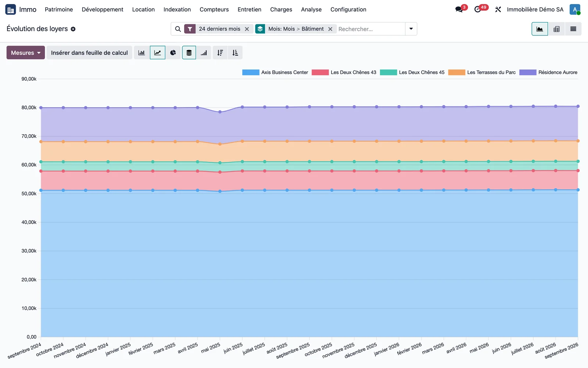Open the Location menu
Screen dimensions: 588x368
143,10
